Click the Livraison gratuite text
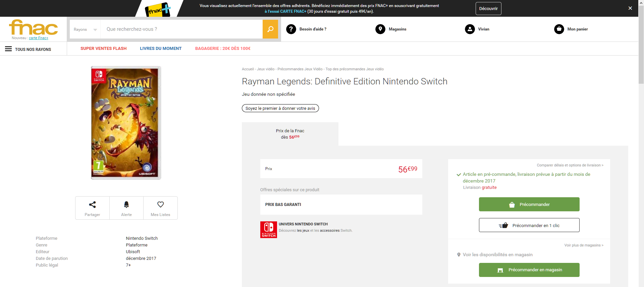644x287 pixels. coord(480,188)
